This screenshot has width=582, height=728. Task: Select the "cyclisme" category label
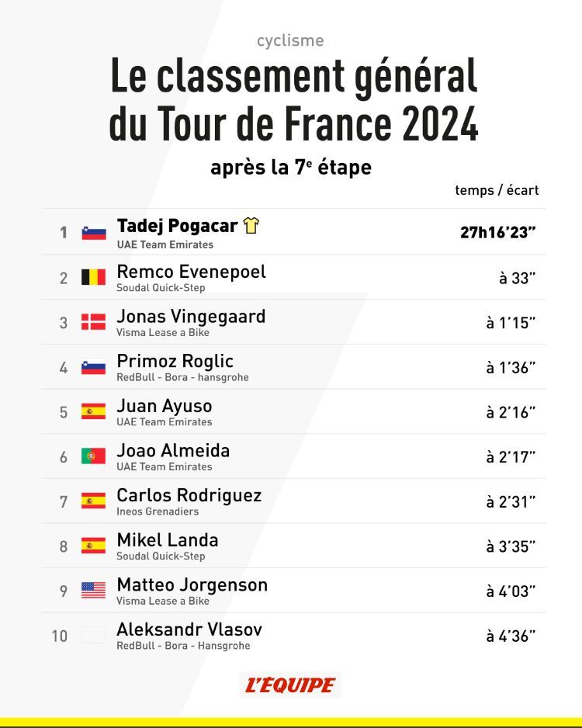click(x=290, y=41)
